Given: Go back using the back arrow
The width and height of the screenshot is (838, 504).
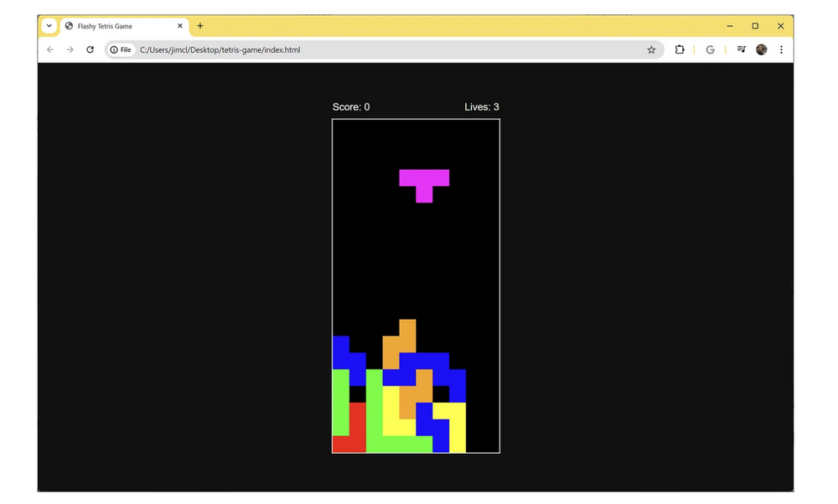Looking at the screenshot, I should click(x=50, y=50).
